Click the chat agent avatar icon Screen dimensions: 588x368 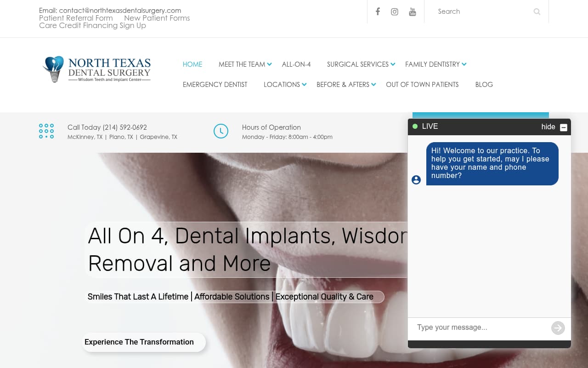pyautogui.click(x=416, y=180)
